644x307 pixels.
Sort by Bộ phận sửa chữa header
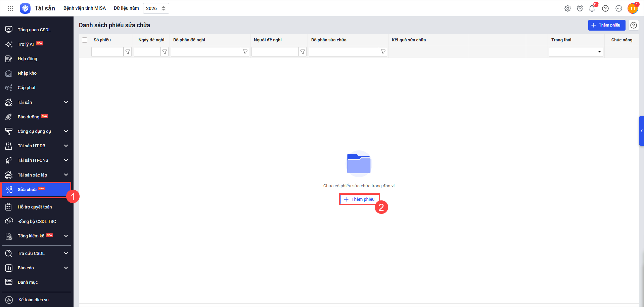(x=329, y=40)
